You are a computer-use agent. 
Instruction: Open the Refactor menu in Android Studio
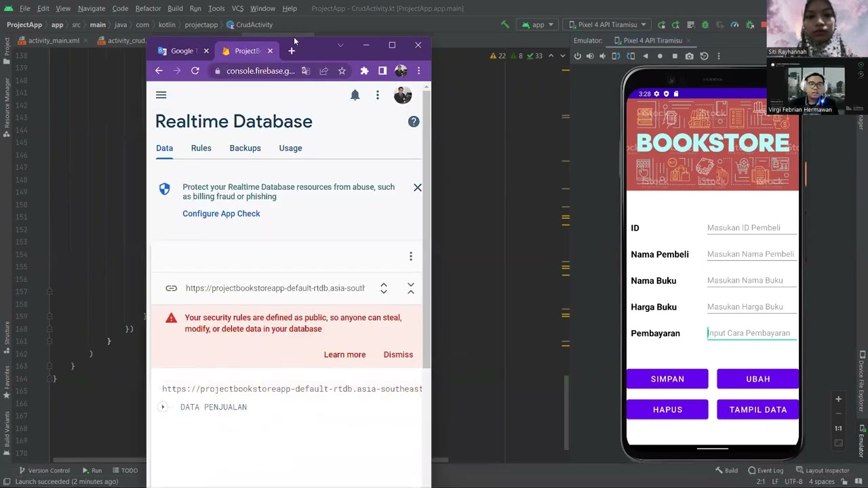(x=148, y=8)
